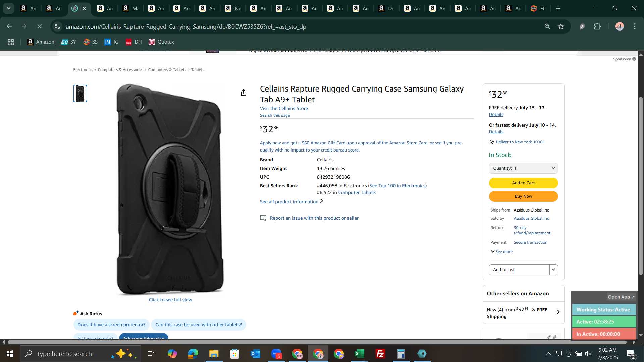
Task: Open Computer Tablets rank link
Action: coord(357,192)
